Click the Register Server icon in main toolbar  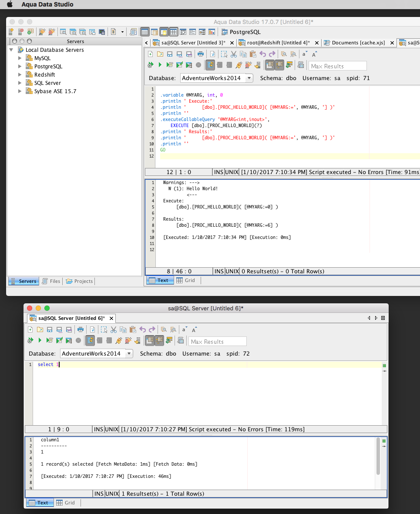click(11, 32)
